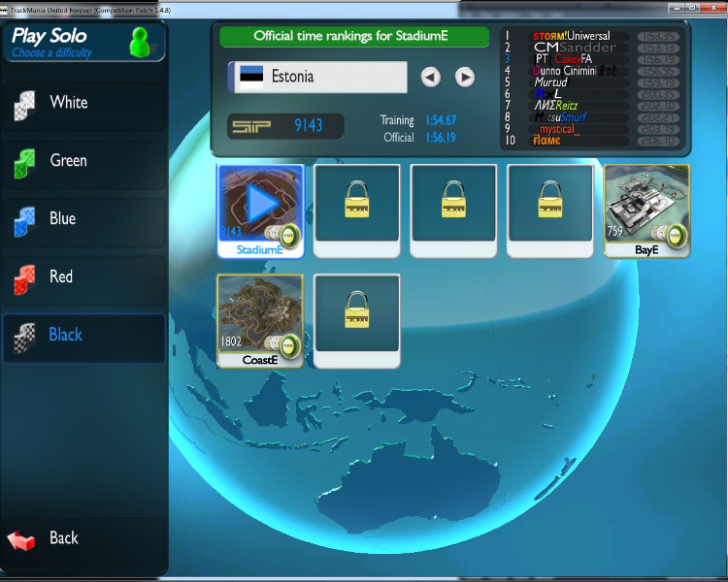
Task: Open the BayE track thumbnail
Action: tap(646, 203)
